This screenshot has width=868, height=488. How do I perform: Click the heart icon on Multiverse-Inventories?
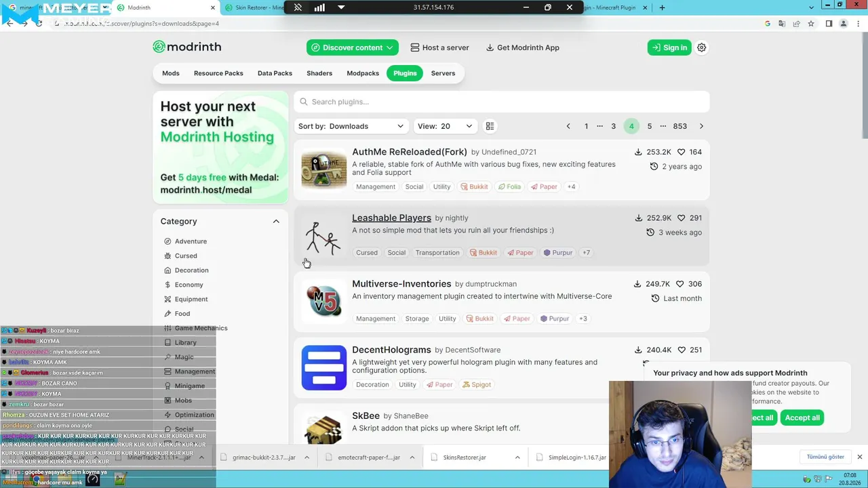[681, 284]
